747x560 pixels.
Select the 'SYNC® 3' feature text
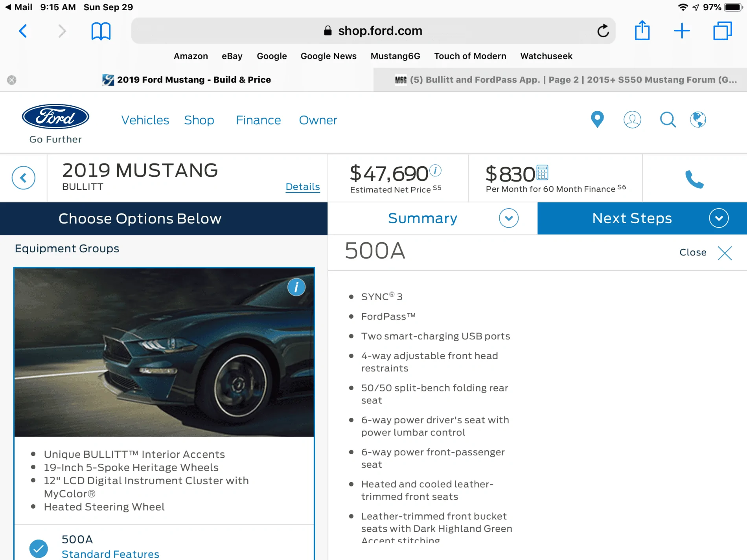tap(382, 296)
